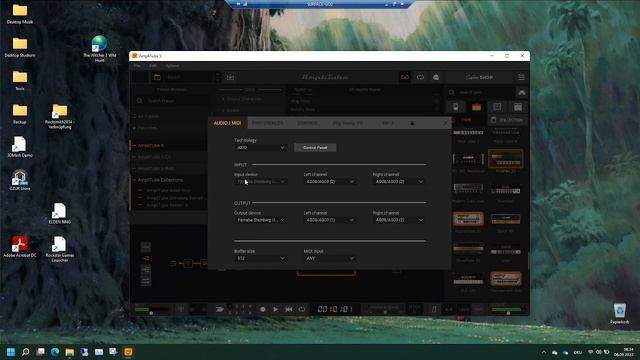Image resolution: width=640 pixels, height=360 pixels.
Task: Open the Output device dropdown
Action: (x=260, y=220)
